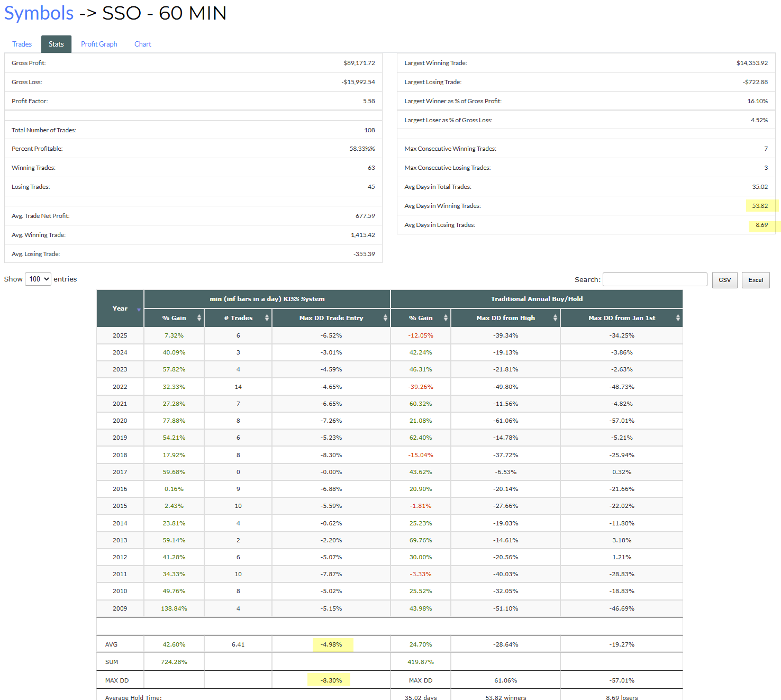Click the KISS System header cell
The width and height of the screenshot is (781, 700).
(267, 299)
